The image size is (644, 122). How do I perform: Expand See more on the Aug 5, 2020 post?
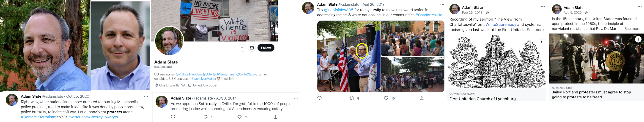pos(632,29)
